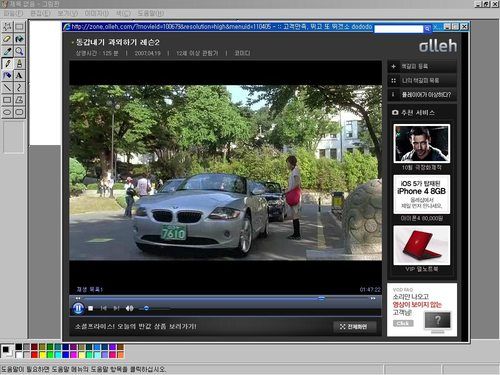This screenshot has width=500, height=375.
Task: Choose the Airbrush spray tool
Action: (7, 76)
